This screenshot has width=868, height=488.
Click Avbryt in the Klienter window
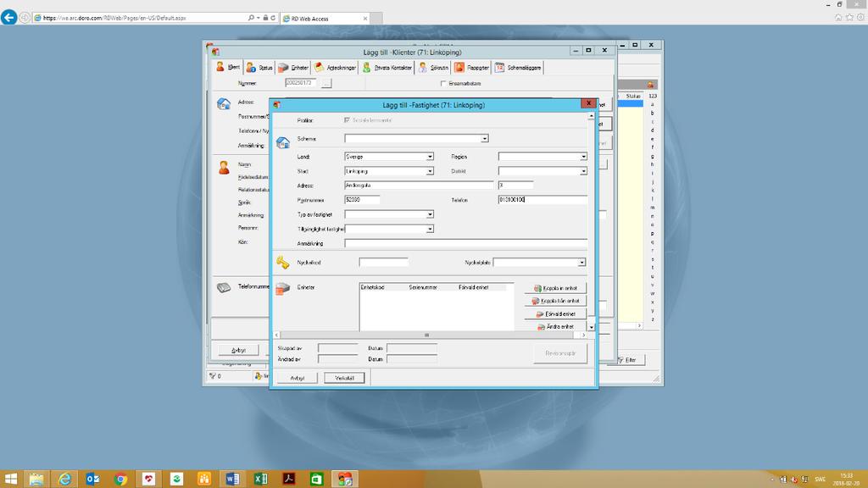tap(238, 350)
